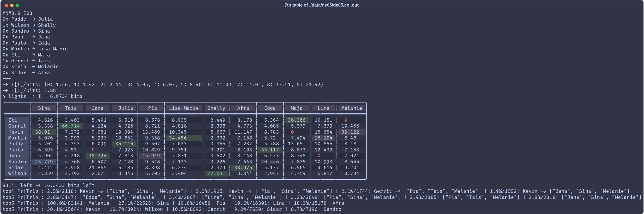Click the 'I[l]/bits' line
The height and width of the screenshot is (214, 644).
point(163,85)
